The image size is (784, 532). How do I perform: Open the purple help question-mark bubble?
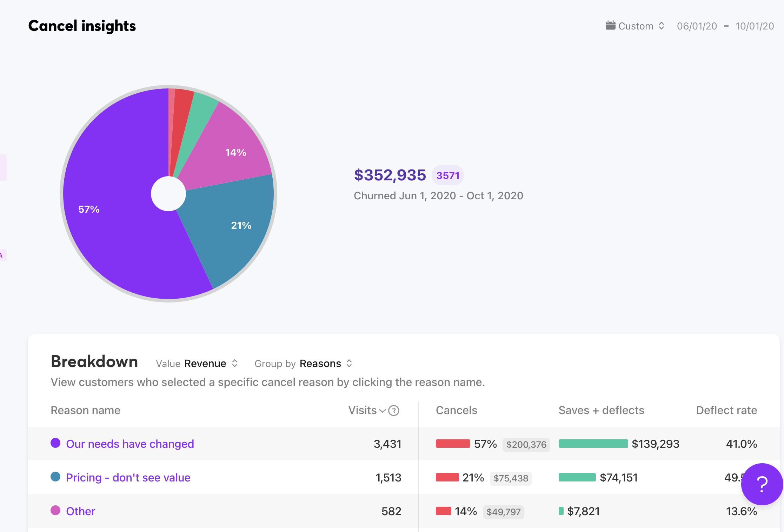point(762,484)
